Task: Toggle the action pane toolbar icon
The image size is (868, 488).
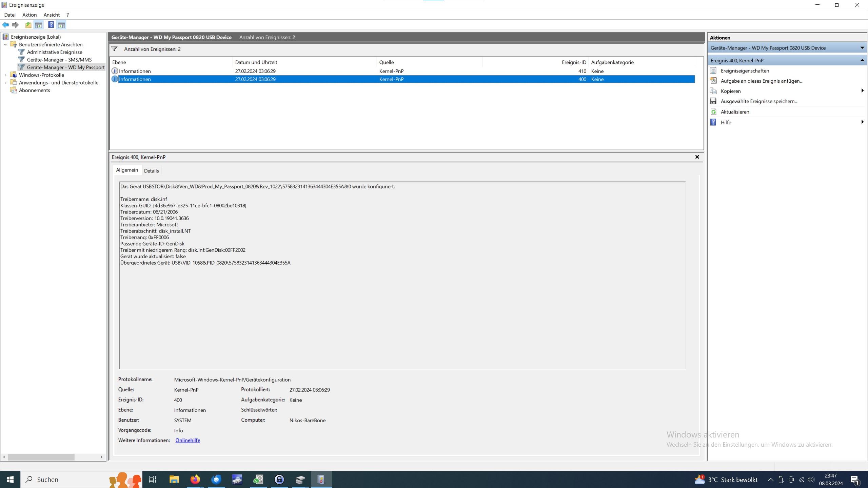Action: click(x=61, y=25)
